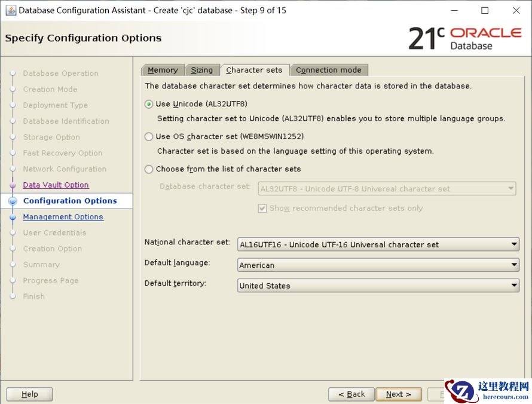Screen dimensions: 532x404
Task: Open the Default territory dropdown
Action: click(x=378, y=286)
